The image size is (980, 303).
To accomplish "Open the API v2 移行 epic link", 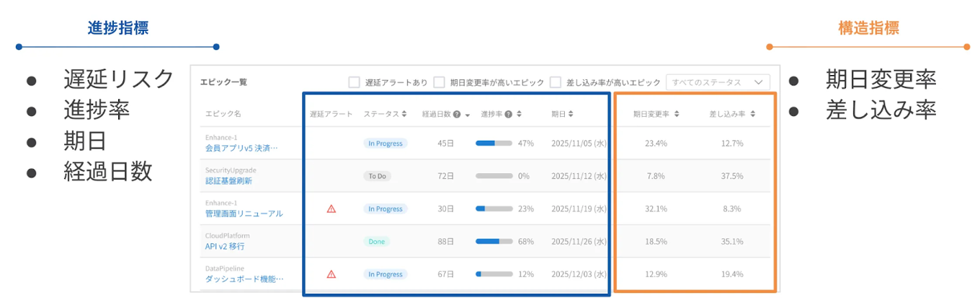I will 225,246.
